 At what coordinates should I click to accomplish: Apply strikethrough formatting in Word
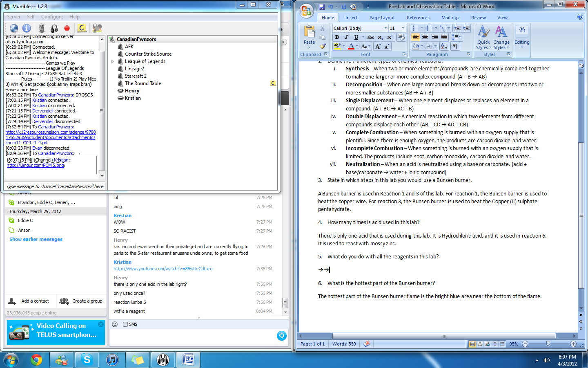pyautogui.click(x=370, y=37)
